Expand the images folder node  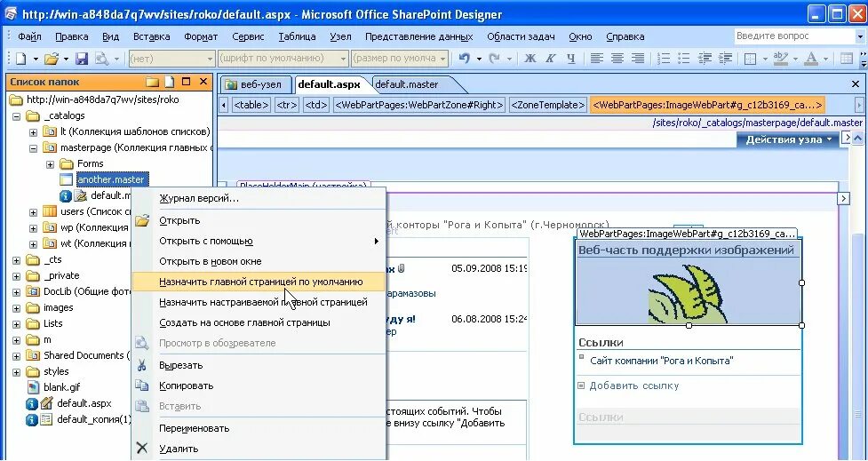[16, 307]
